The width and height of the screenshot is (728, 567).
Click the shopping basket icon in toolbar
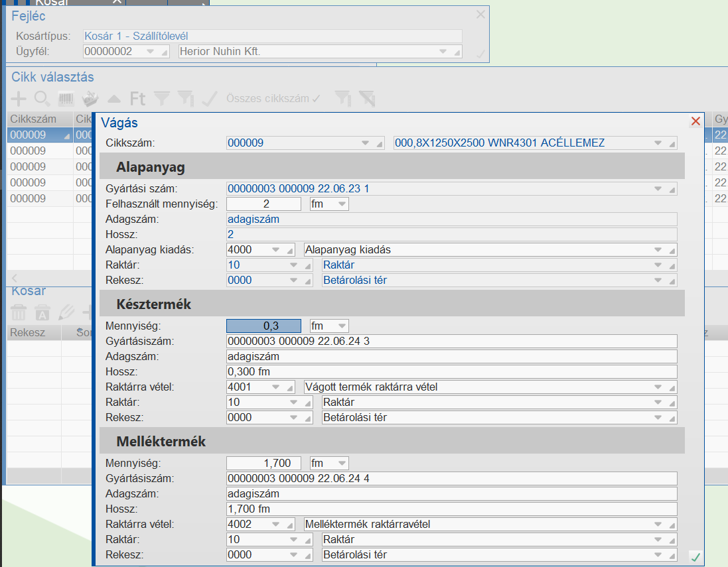(90, 99)
